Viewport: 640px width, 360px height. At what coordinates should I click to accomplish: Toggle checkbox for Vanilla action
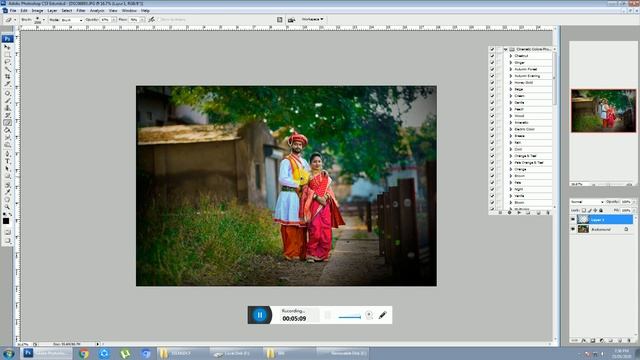point(492,196)
